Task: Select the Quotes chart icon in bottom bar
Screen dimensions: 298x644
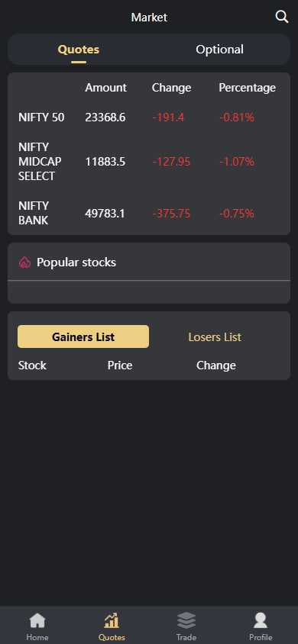Action: 112,620
